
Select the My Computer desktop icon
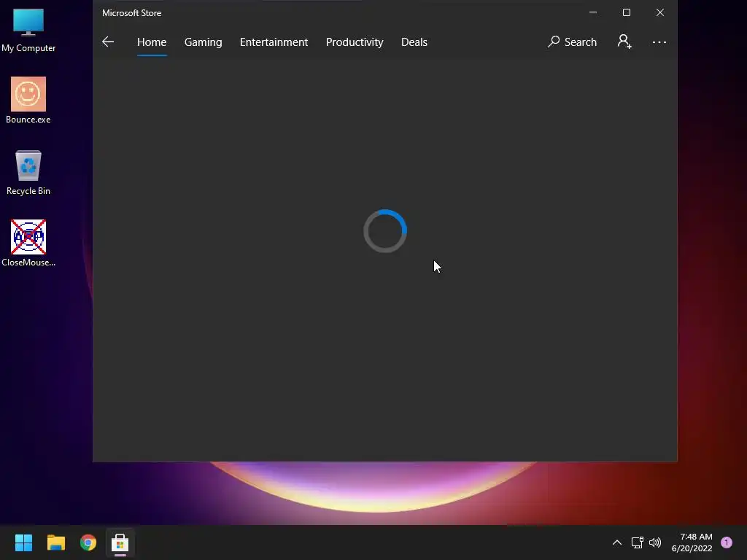pos(28,30)
